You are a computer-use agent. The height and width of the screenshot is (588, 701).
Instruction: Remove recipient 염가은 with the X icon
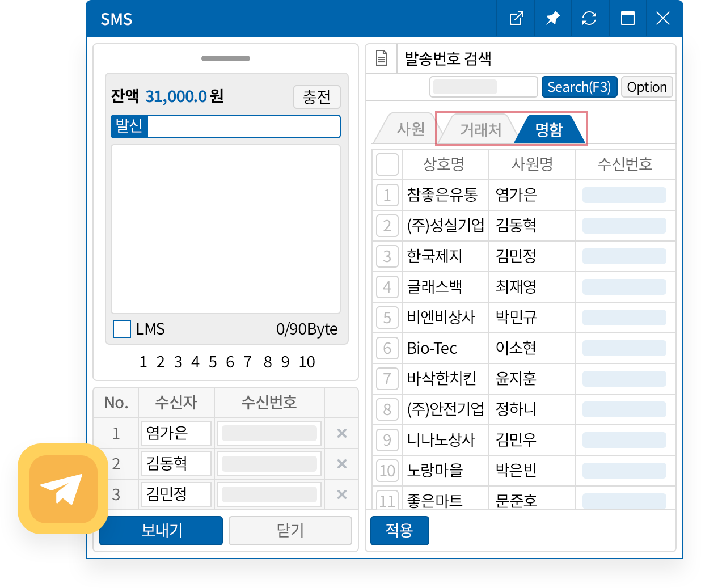[x=341, y=433]
